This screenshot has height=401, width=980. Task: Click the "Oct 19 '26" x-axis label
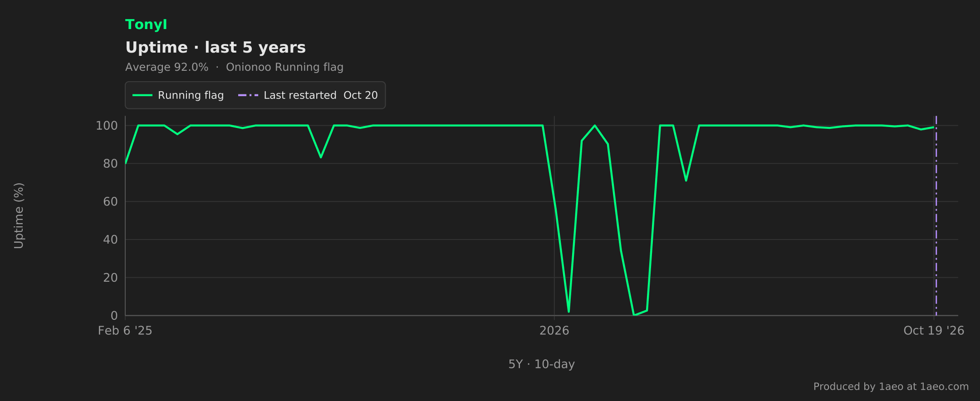934,331
